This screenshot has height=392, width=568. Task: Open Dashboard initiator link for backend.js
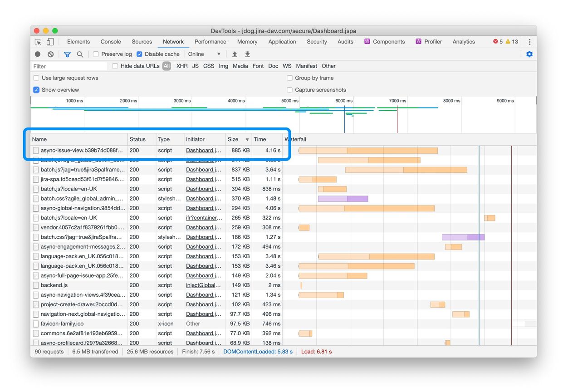point(203,285)
